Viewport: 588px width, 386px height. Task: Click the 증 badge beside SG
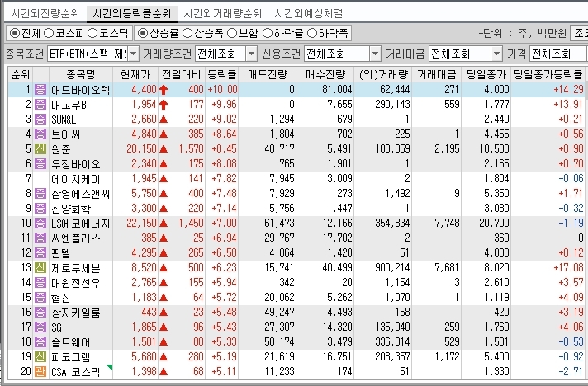coord(40,327)
